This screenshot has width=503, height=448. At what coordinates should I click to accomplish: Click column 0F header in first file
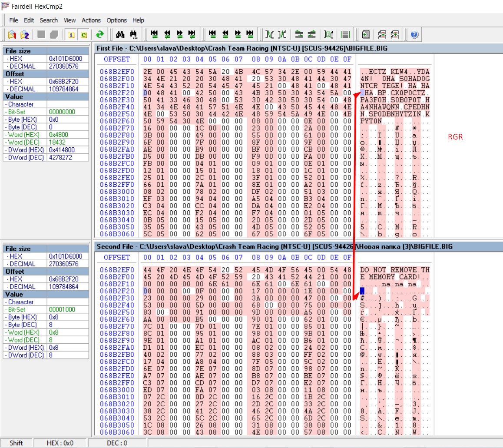click(x=347, y=59)
